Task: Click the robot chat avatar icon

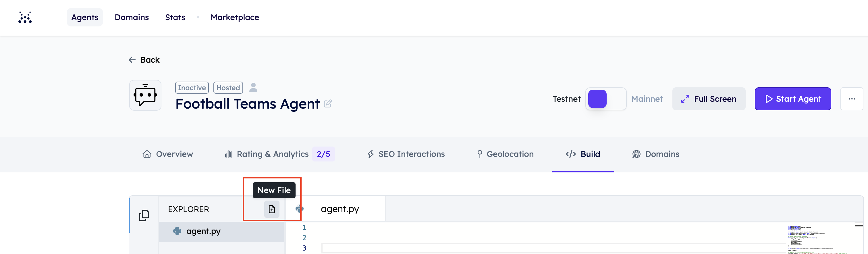Action: (x=145, y=95)
